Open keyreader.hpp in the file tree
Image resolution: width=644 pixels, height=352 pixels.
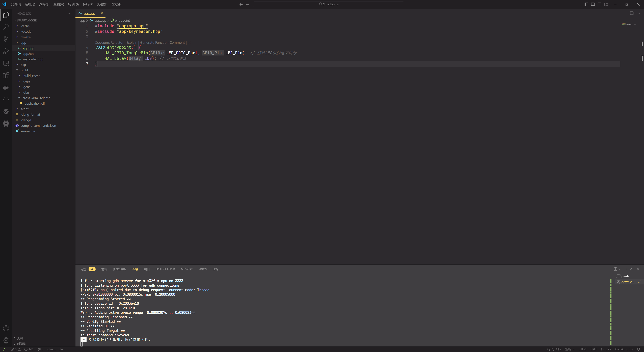(33, 59)
